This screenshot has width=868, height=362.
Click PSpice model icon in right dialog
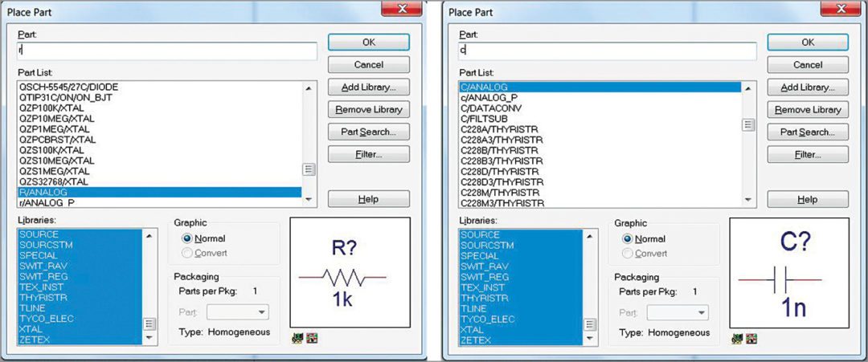coord(737,339)
